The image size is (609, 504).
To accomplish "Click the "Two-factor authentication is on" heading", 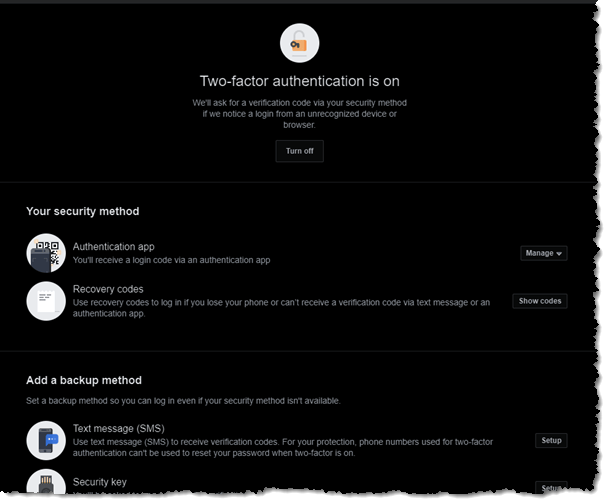I will point(300,81).
